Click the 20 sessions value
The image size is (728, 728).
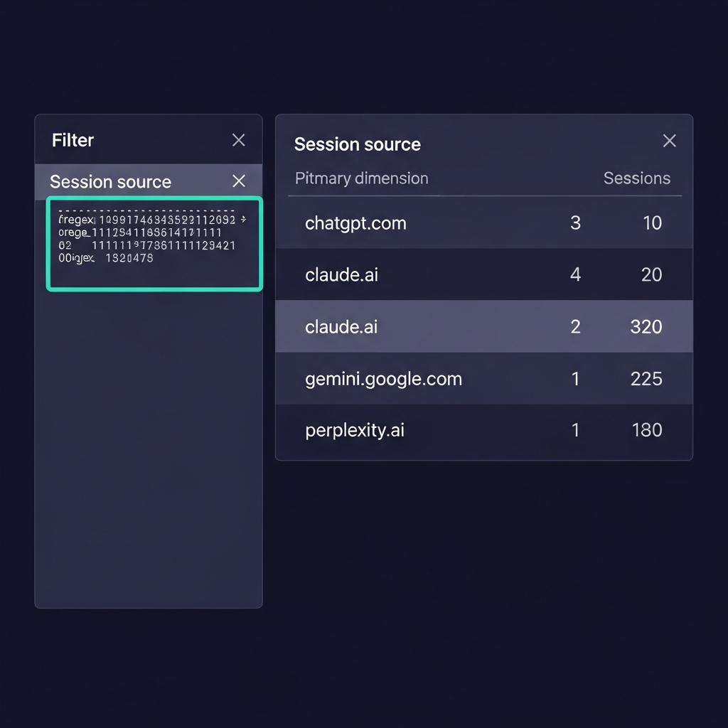(651, 274)
